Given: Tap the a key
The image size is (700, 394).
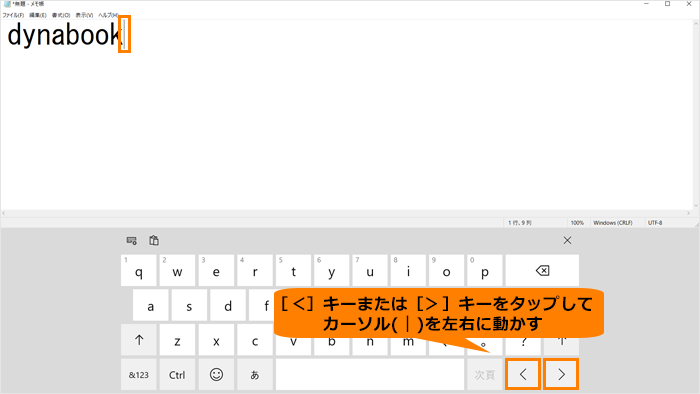Looking at the screenshot, I should click(150, 305).
